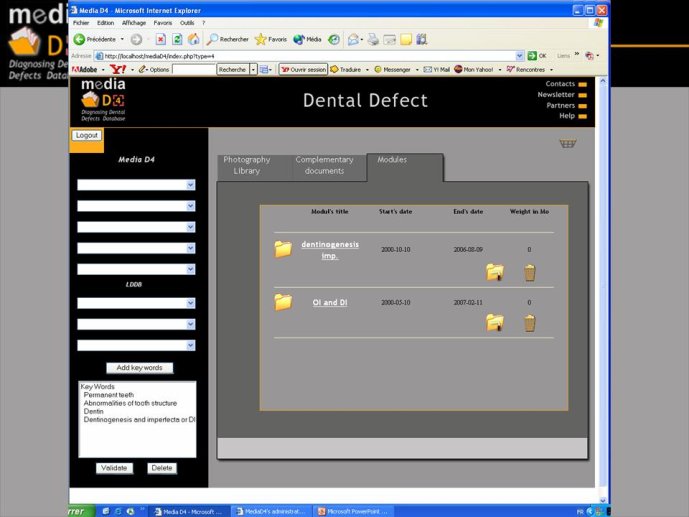Open the Edition menu
This screenshot has height=517, width=689.
[105, 23]
